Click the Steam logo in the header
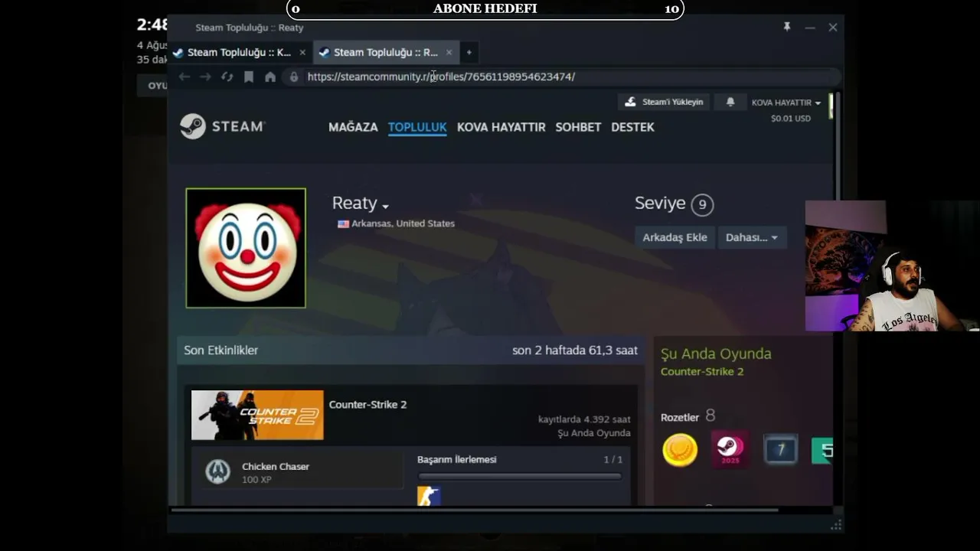Viewport: 980px width, 551px height. click(223, 126)
